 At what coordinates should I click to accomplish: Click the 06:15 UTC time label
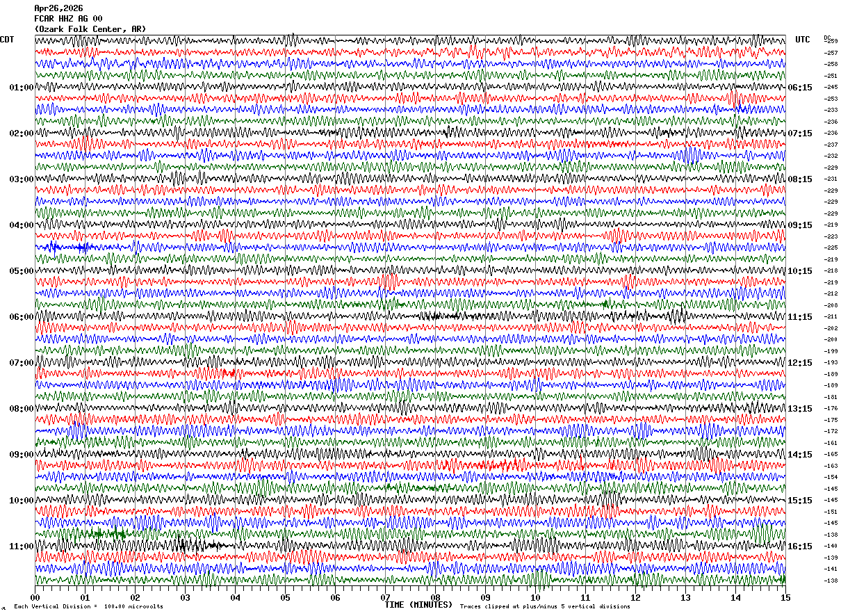800,88
